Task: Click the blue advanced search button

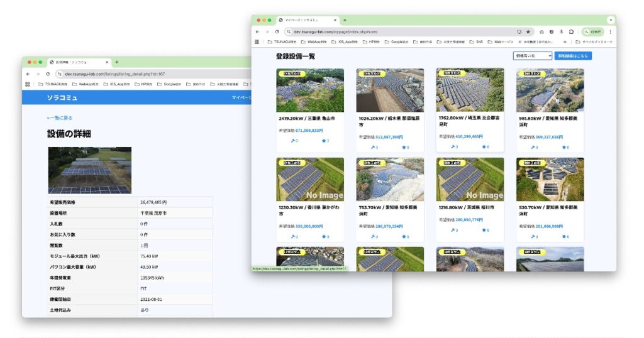Action: (x=573, y=56)
